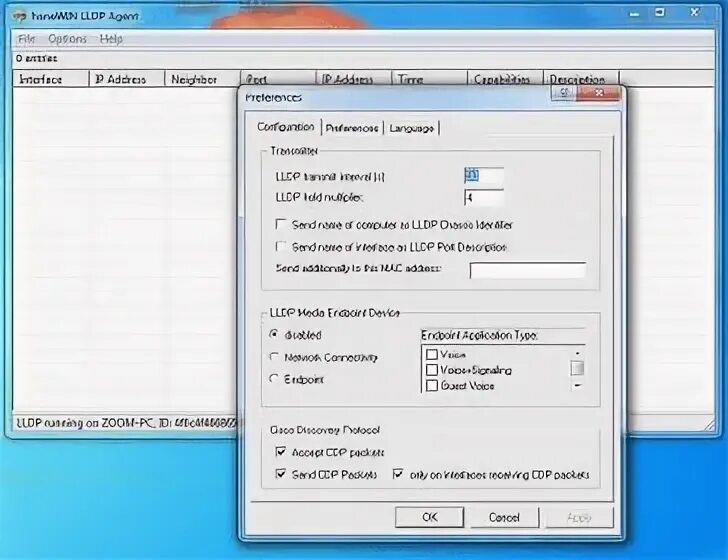Click down arrow of application type list
Screen dimensions: 728x560
[578, 385]
